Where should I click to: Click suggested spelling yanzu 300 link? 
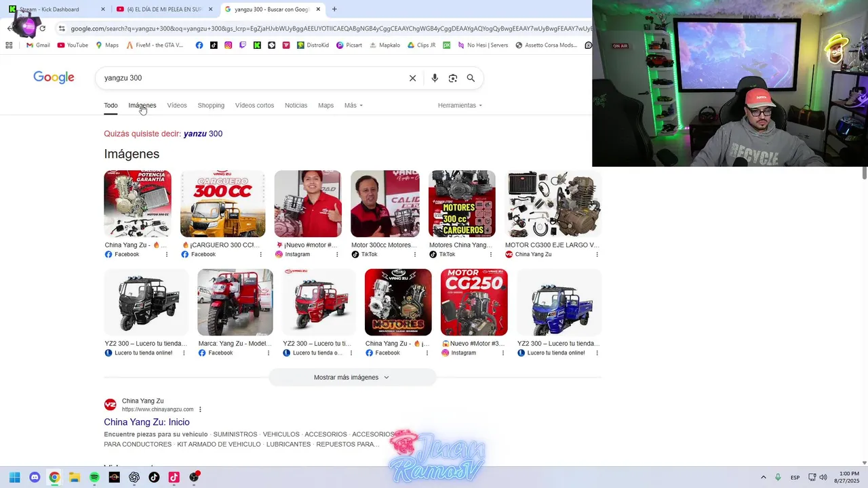coord(203,134)
